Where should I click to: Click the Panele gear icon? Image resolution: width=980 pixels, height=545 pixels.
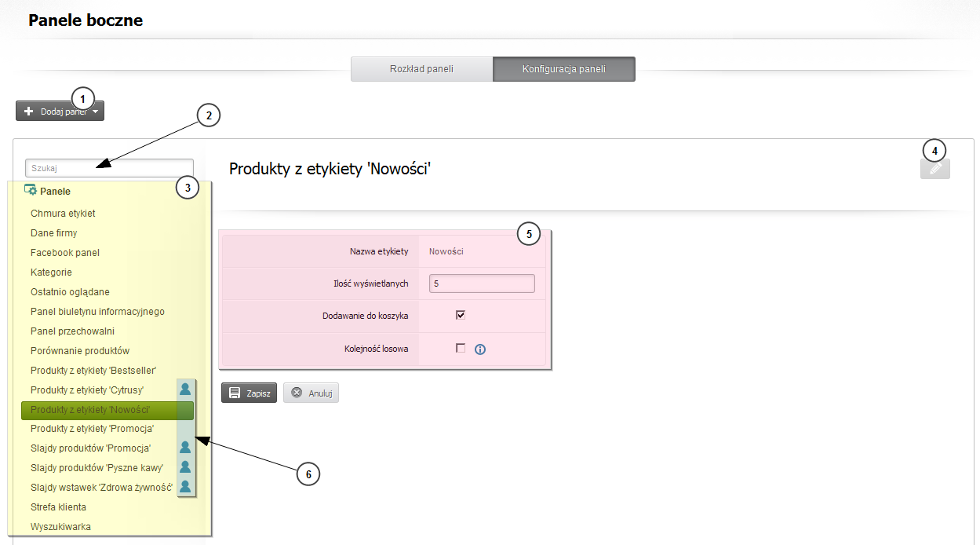coord(31,190)
